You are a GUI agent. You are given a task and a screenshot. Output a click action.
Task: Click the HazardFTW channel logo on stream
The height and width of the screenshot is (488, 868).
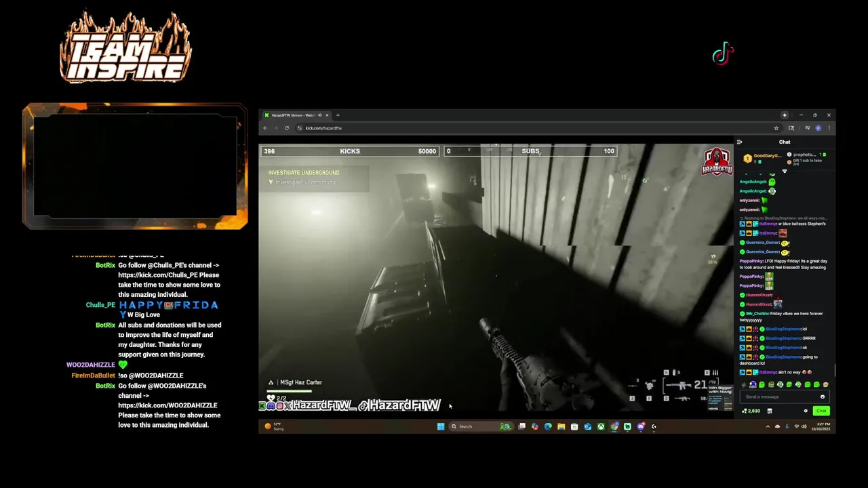point(716,162)
